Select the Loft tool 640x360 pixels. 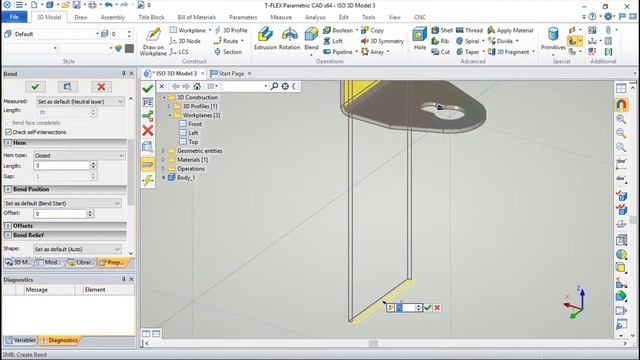point(333,41)
